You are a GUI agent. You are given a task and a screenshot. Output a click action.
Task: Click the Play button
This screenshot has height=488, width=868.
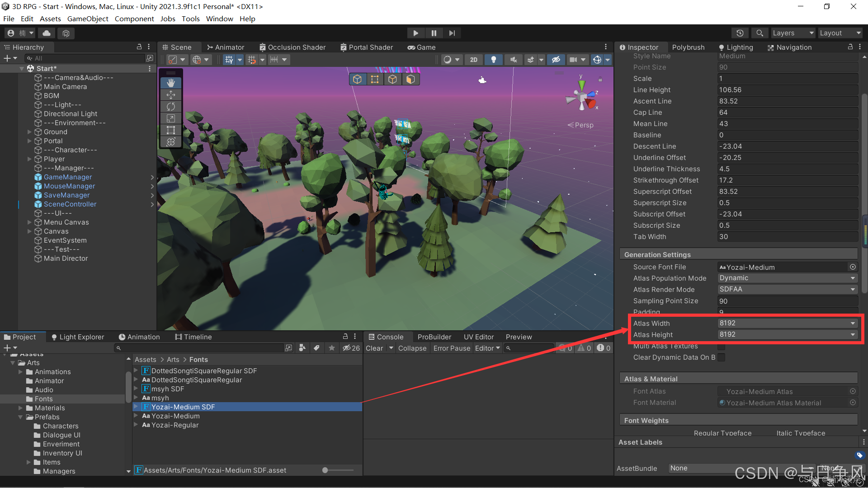(415, 33)
